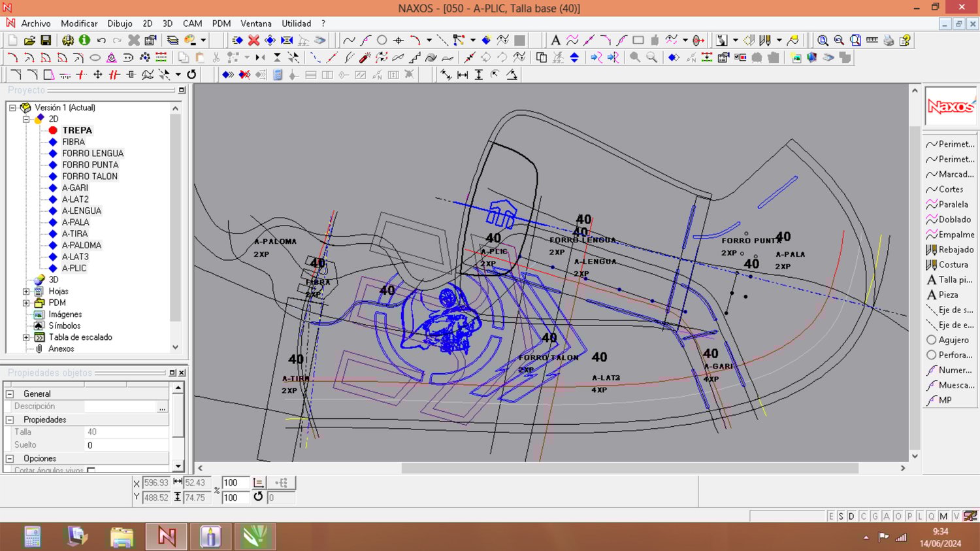The image size is (980, 551).
Task: Click the duplicate copy squares icon
Action: [541, 58]
